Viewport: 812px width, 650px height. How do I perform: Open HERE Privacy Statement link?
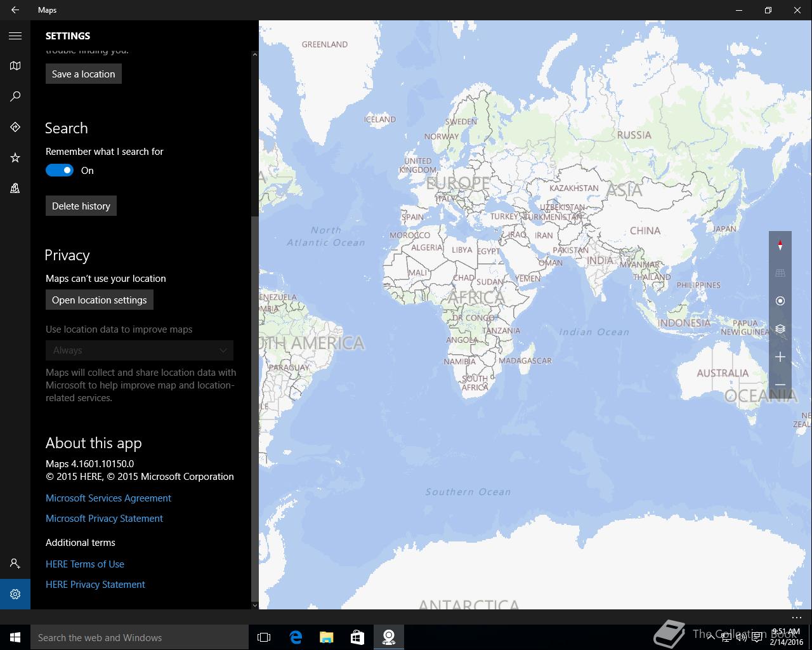[x=95, y=585]
